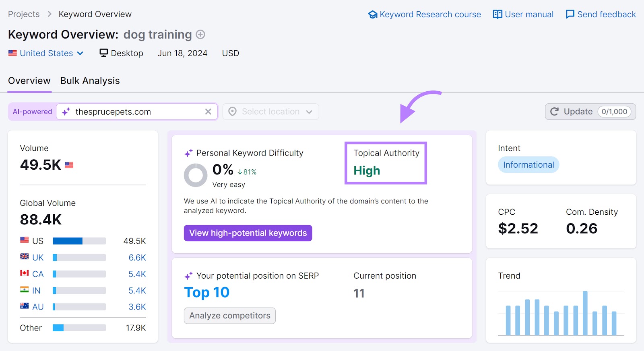Click the Keyword Research course graduation cap icon
This screenshot has width=644, height=351.
pyautogui.click(x=373, y=14)
